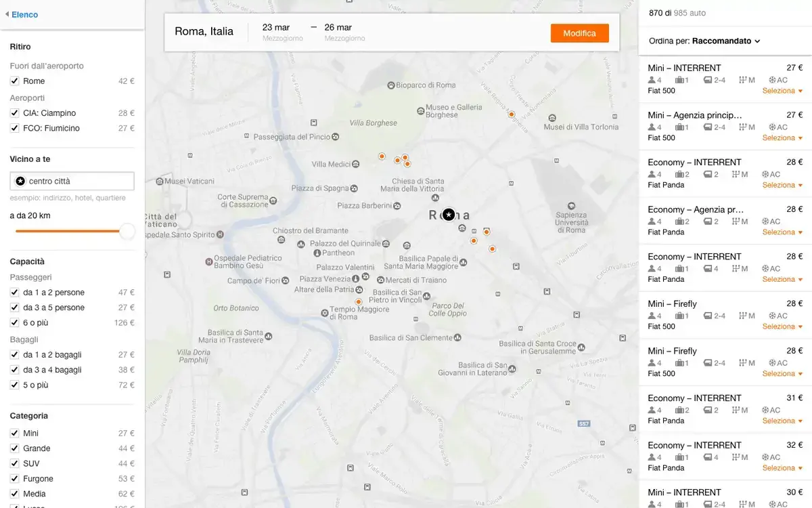
Task: Select the Palazzo del Quirinale marker
Action: [x=386, y=243]
